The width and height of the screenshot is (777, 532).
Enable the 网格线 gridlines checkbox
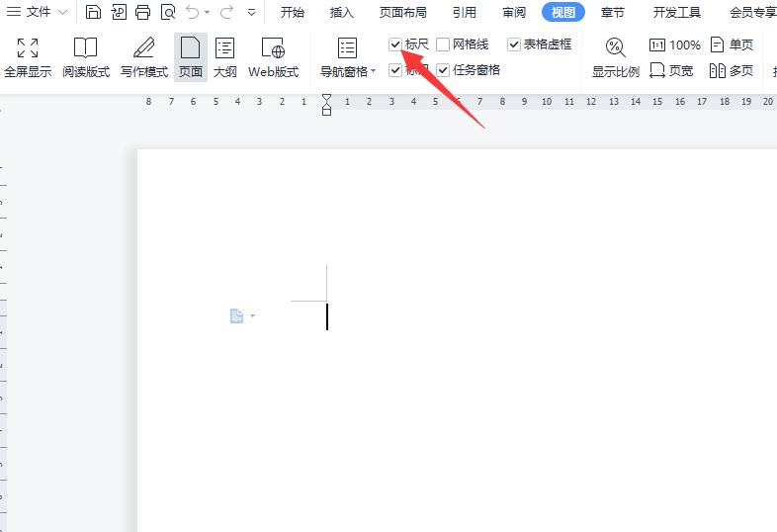click(x=443, y=44)
